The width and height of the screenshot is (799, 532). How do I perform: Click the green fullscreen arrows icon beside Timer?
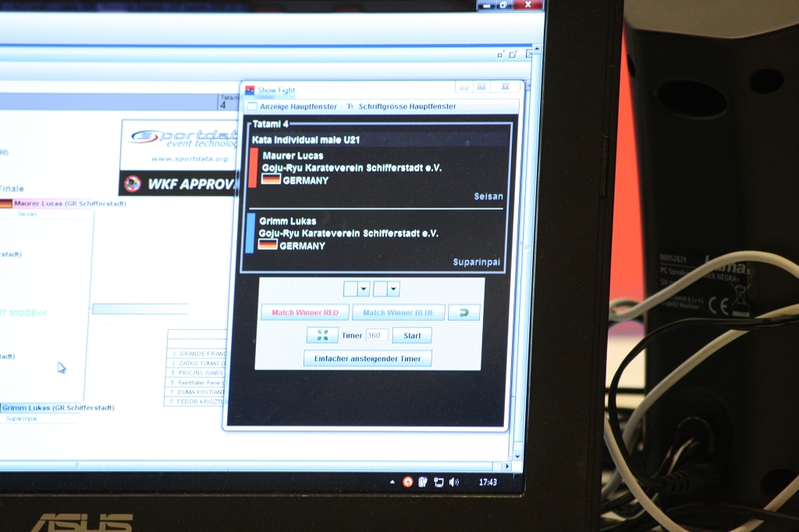[x=322, y=335]
